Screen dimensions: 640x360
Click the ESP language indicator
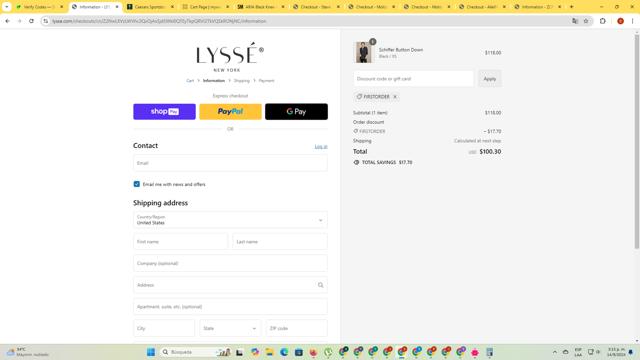pyautogui.click(x=578, y=352)
